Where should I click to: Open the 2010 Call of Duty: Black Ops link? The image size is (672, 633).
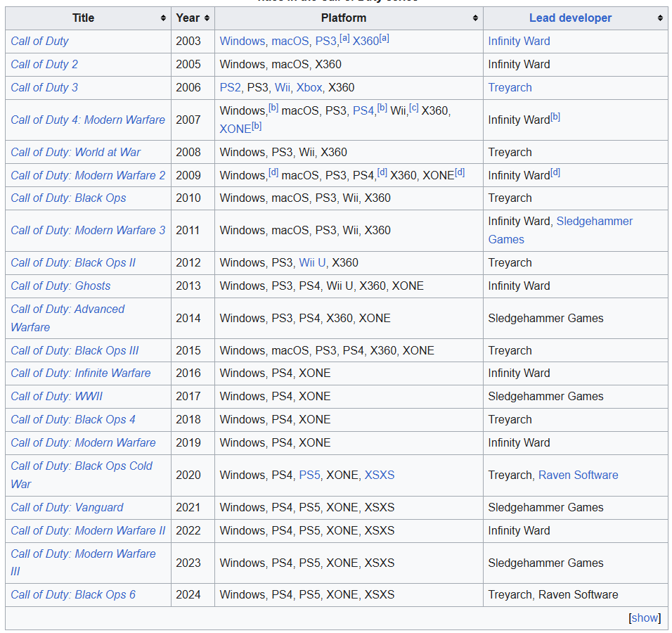coord(68,198)
